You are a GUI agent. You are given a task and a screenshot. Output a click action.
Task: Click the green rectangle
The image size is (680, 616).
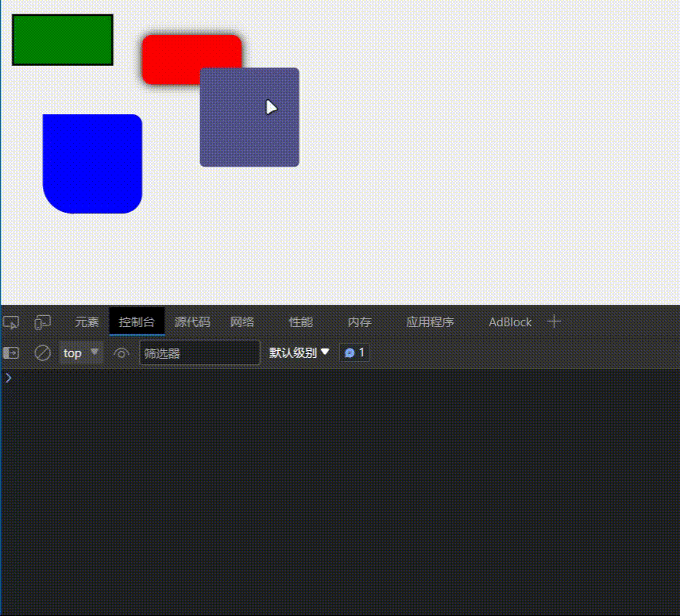(x=63, y=40)
